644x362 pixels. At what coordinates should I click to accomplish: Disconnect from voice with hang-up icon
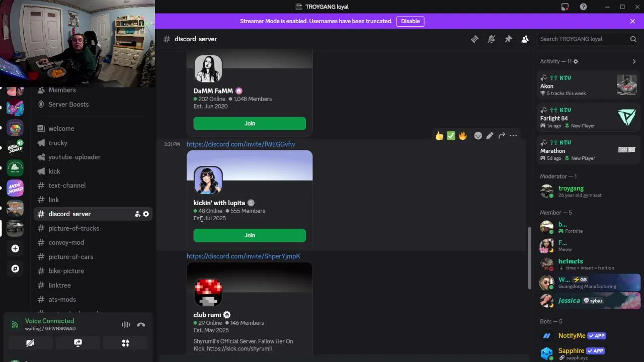[x=141, y=325]
